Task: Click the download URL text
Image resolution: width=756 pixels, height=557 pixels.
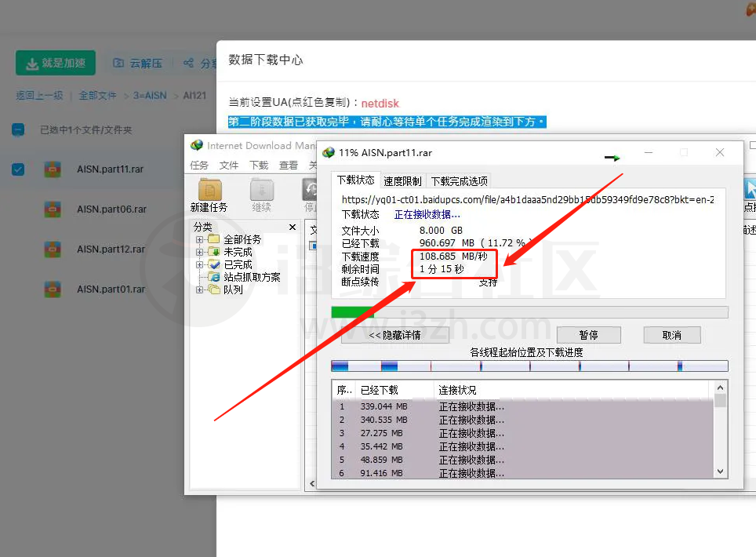Action: [528, 199]
